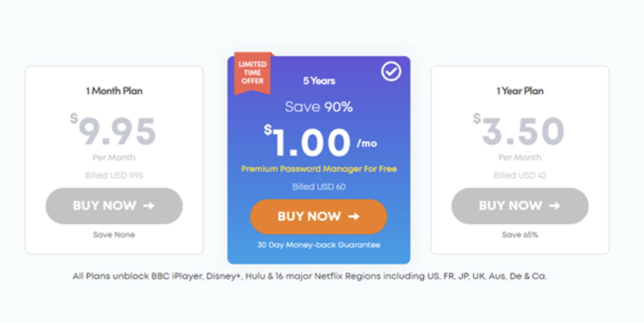The width and height of the screenshot is (644, 323).
Task: Open the 1 Month Plan heading
Action: 113,91
